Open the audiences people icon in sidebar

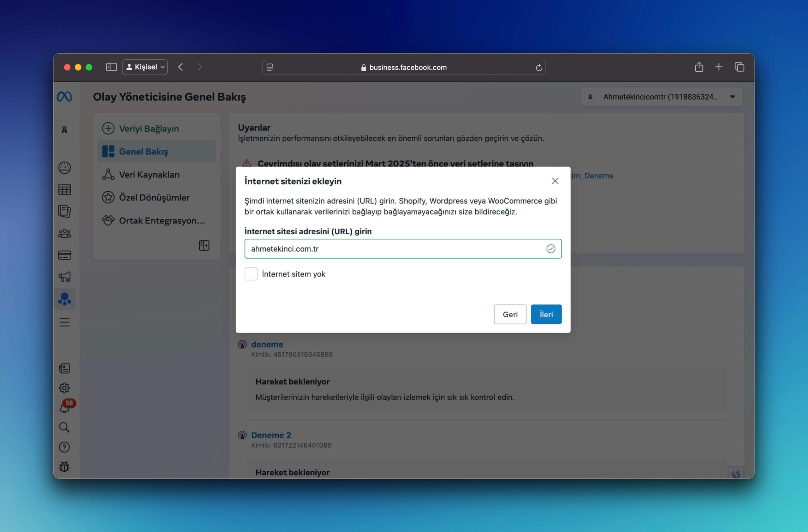coord(64,233)
